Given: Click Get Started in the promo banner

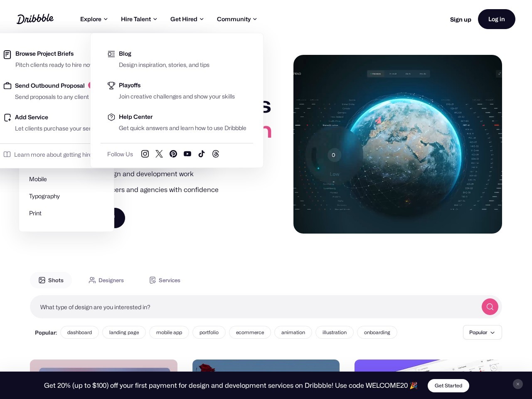Looking at the screenshot, I should tap(448, 386).
